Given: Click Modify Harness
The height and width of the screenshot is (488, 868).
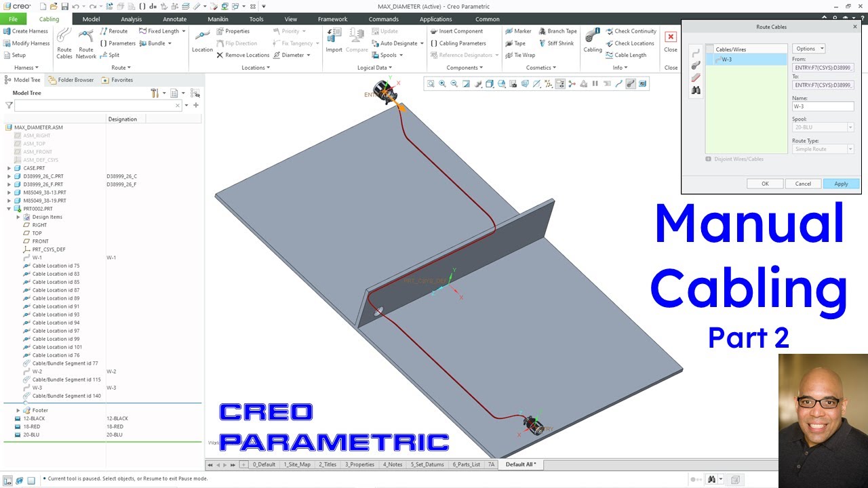Looking at the screenshot, I should point(26,43).
